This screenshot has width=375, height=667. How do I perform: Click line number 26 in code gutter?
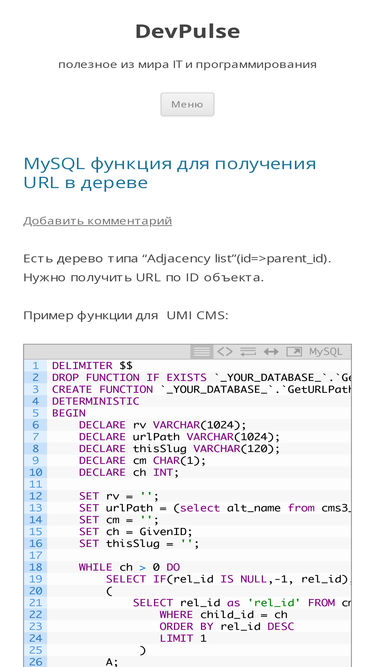pyautogui.click(x=35, y=662)
